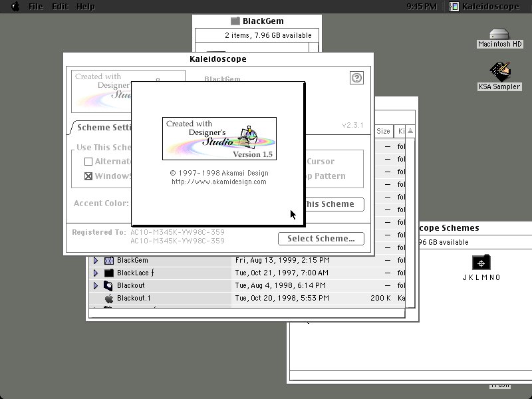Click the BlackGem folder icon in title bar

235,21
